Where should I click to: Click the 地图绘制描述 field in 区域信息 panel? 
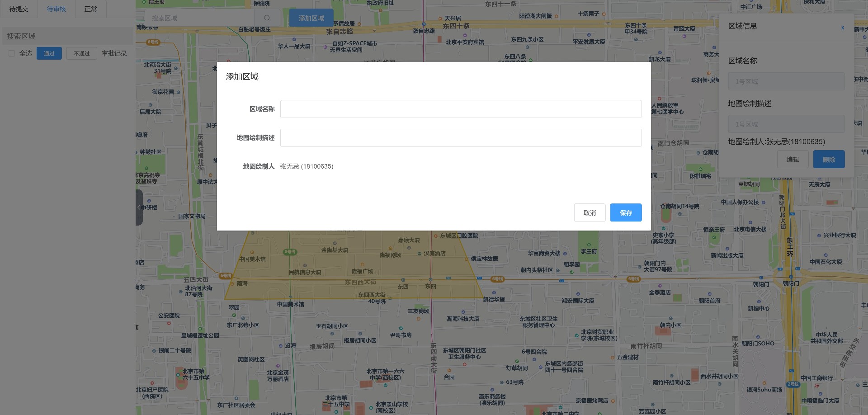click(787, 123)
